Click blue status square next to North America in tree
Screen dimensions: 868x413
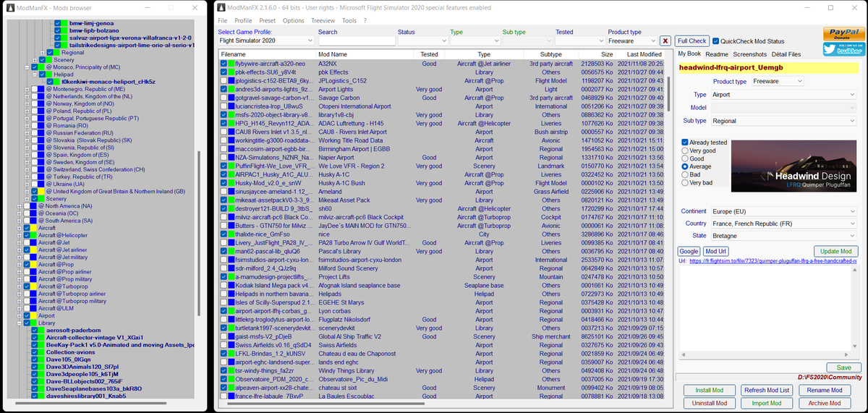coord(33,206)
